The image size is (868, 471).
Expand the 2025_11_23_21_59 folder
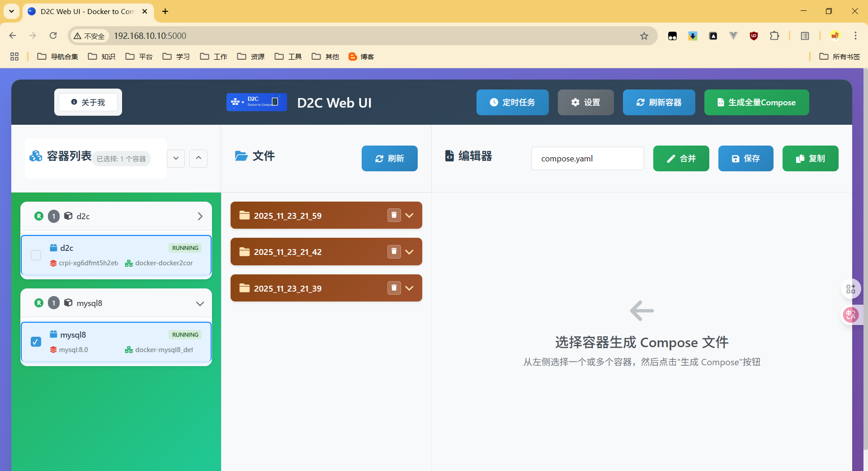pos(410,216)
